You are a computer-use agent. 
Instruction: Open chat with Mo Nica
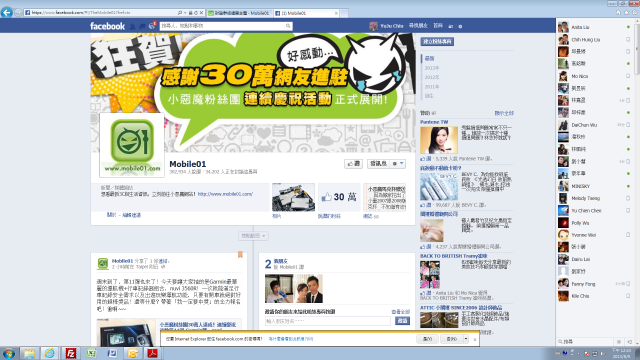click(x=594, y=76)
